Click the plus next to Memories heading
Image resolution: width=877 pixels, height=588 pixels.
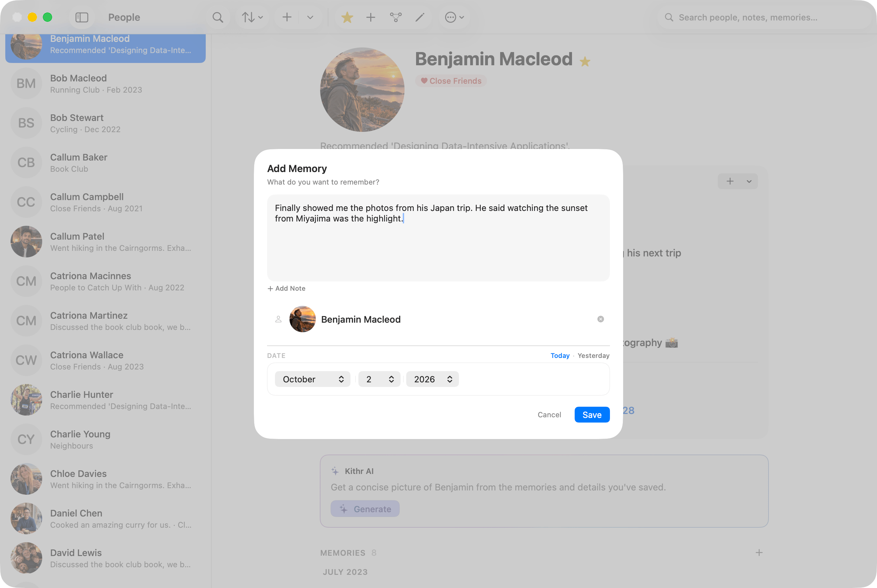coord(759,552)
